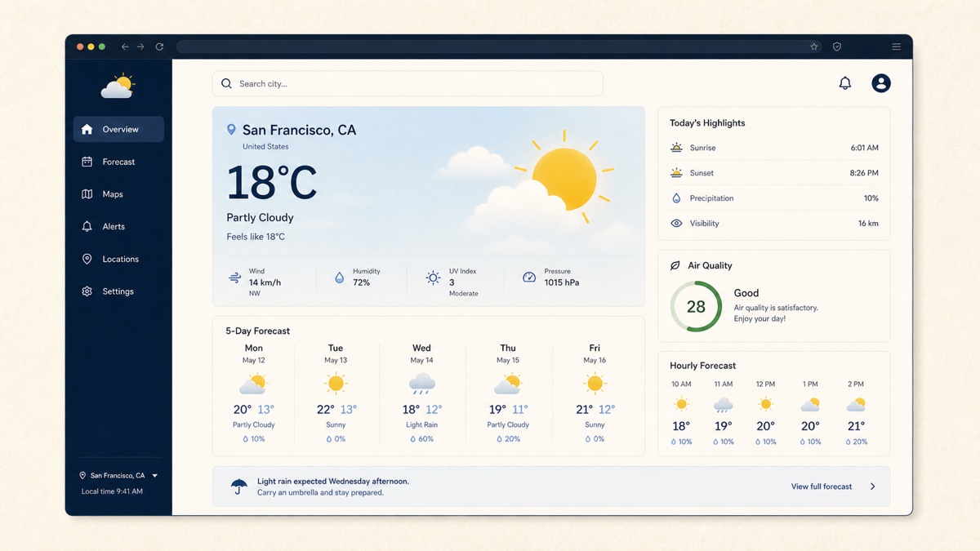
Task: Click the magnifier icon in search box
Action: (227, 83)
